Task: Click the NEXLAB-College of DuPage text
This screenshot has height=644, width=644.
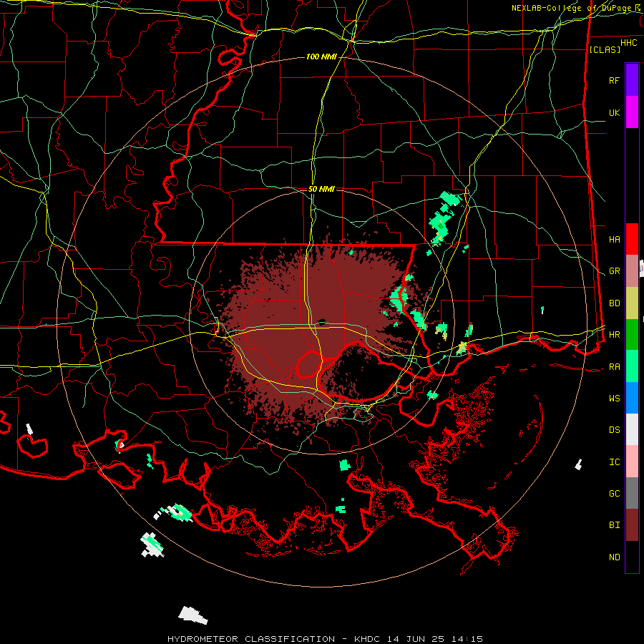Action: [571, 8]
